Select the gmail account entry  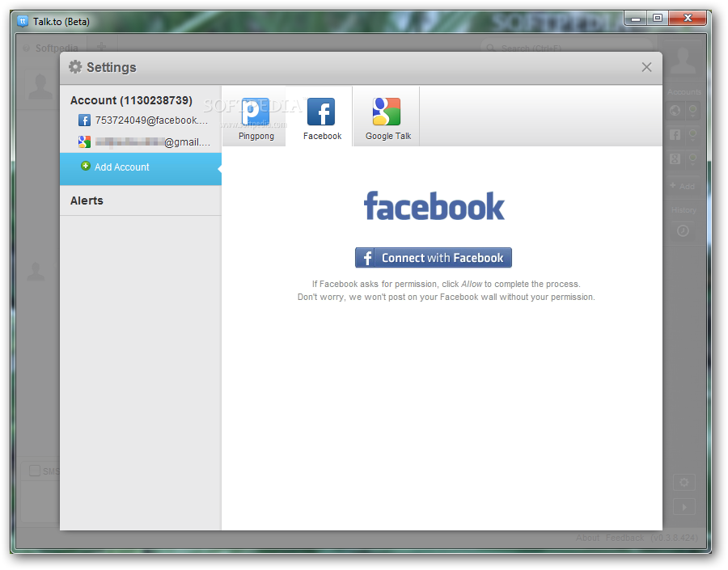(x=143, y=142)
